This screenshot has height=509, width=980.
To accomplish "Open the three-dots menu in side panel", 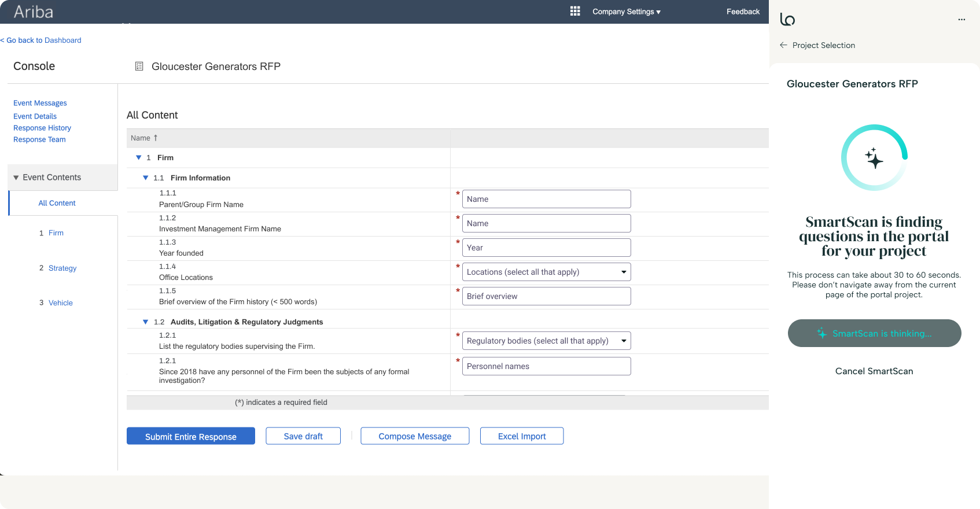I will pos(961,19).
